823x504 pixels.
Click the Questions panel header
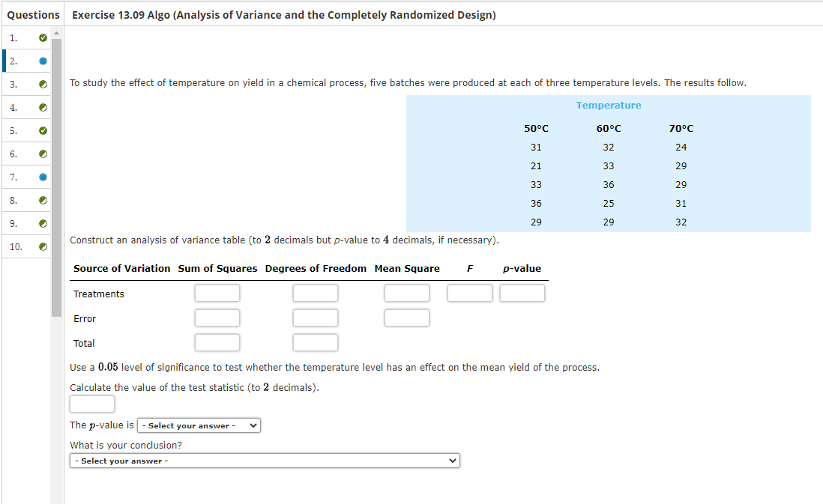coord(33,14)
